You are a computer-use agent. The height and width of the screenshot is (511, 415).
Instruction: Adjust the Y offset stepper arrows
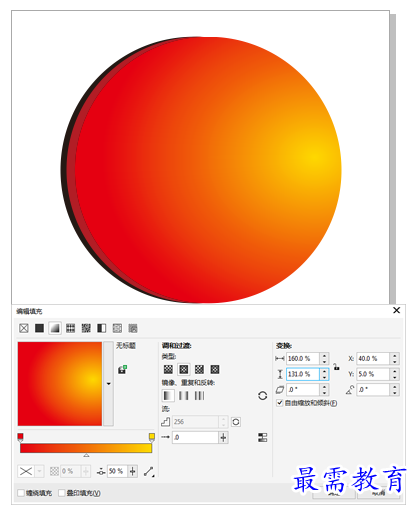point(394,374)
